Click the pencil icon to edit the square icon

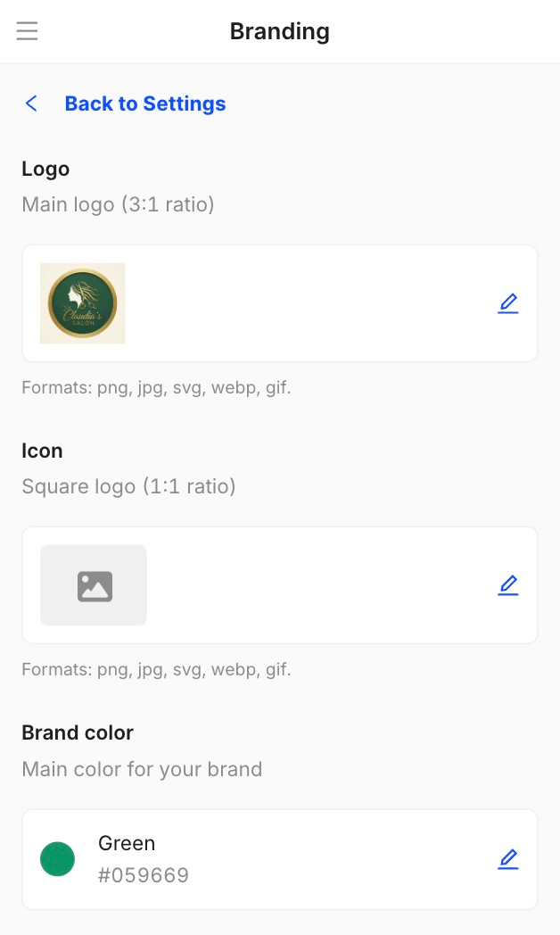click(x=508, y=584)
